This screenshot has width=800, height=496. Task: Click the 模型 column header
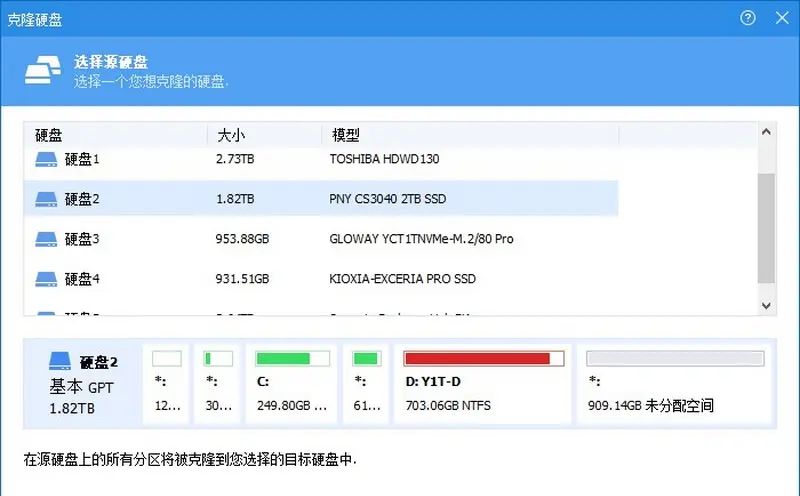click(x=470, y=135)
